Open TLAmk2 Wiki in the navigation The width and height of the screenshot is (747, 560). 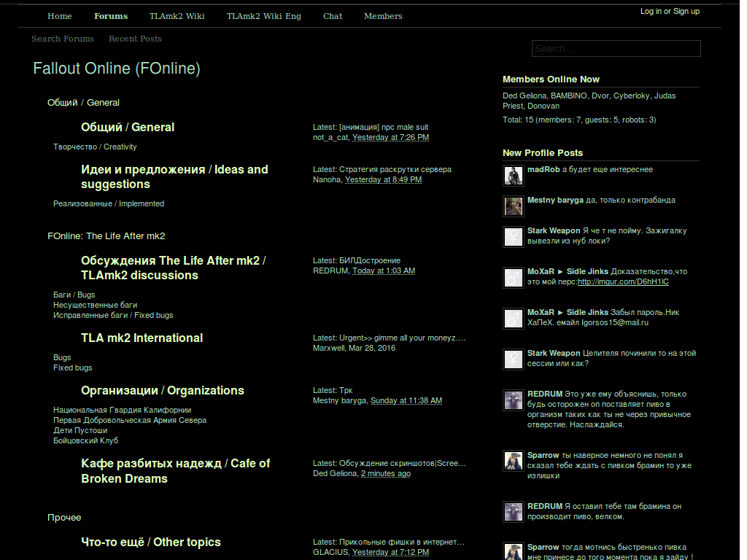(x=177, y=16)
